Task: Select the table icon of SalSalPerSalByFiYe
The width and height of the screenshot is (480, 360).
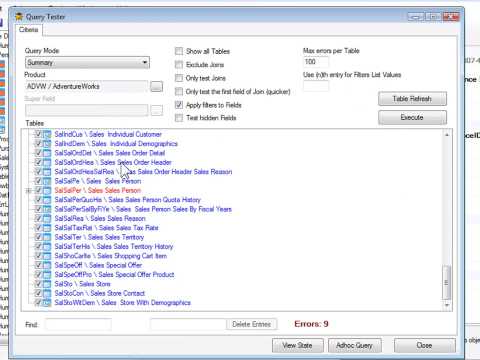Action: (48, 209)
